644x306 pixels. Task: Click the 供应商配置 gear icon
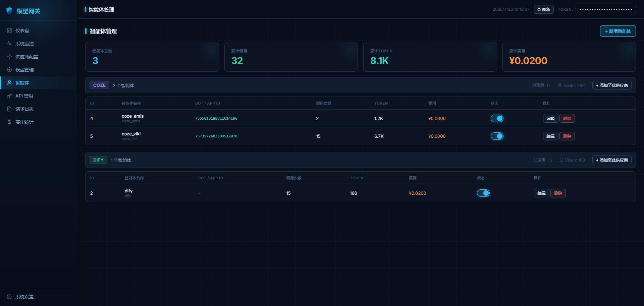pos(9,57)
